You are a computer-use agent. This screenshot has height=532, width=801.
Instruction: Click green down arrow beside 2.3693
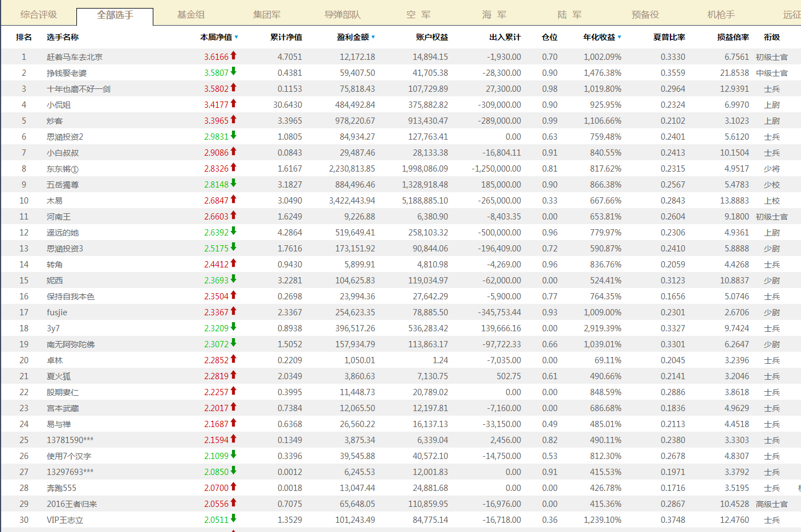pos(233,279)
